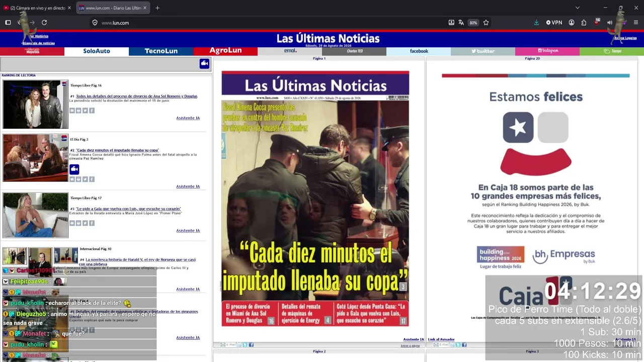Open the browser account profile icon
The width and height of the screenshot is (644, 362).
coord(572,23)
